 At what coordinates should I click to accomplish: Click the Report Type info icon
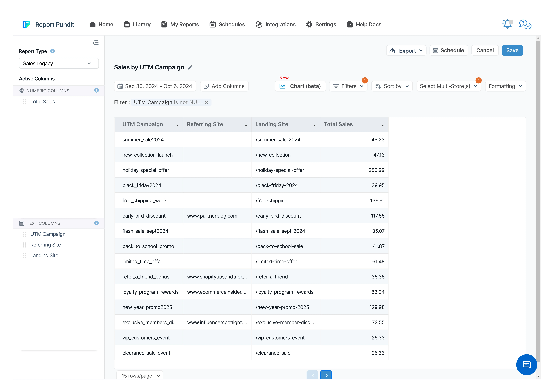pos(52,51)
